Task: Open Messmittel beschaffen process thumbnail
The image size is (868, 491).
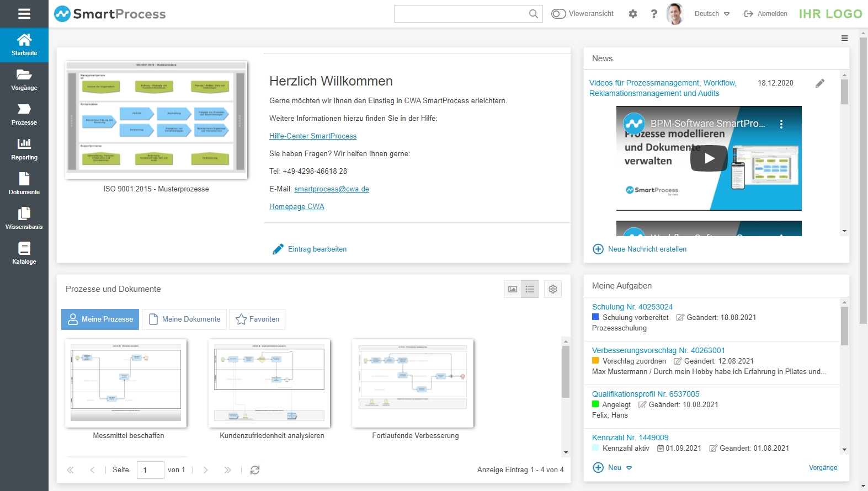Action: 126,383
